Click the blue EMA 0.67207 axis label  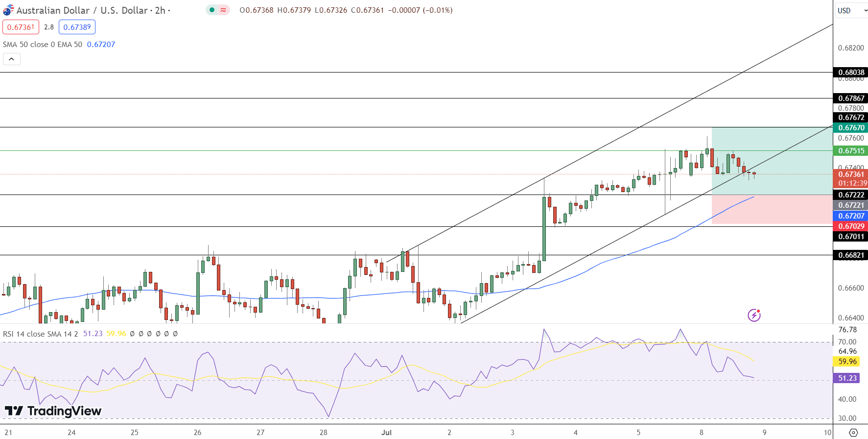[851, 216]
